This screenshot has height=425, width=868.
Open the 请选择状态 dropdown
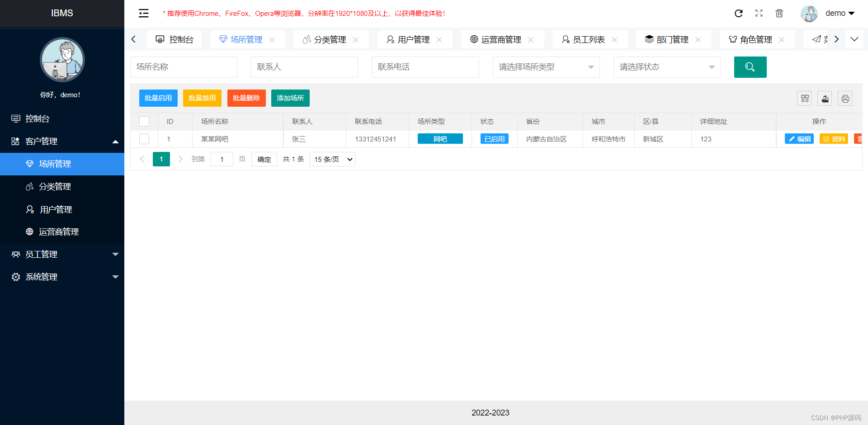[667, 67]
